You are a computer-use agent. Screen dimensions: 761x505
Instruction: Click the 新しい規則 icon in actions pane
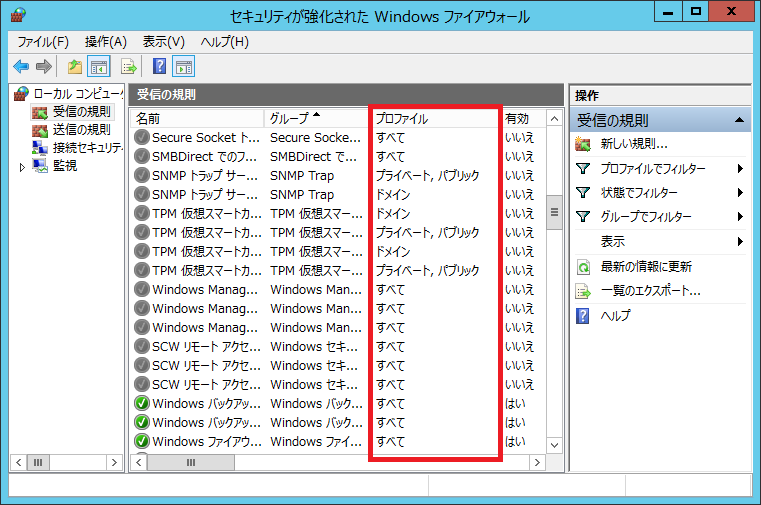(583, 144)
